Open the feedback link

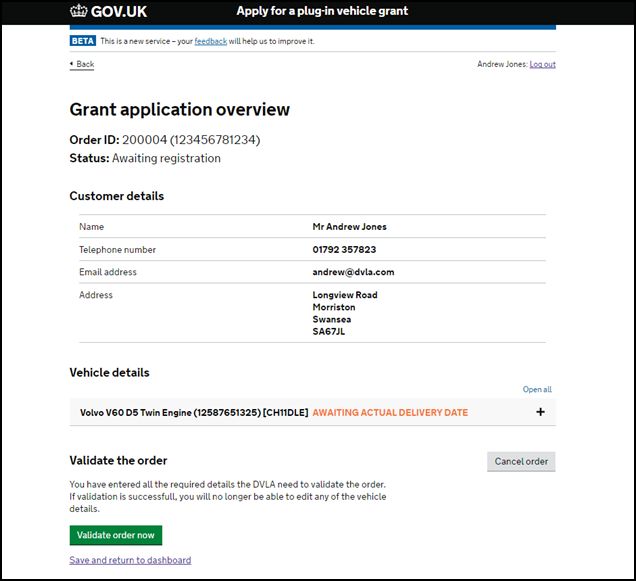tap(211, 41)
